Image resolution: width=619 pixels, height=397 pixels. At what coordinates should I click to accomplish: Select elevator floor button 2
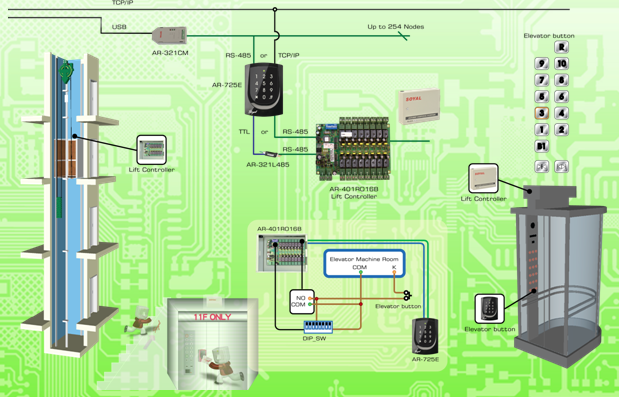click(561, 129)
